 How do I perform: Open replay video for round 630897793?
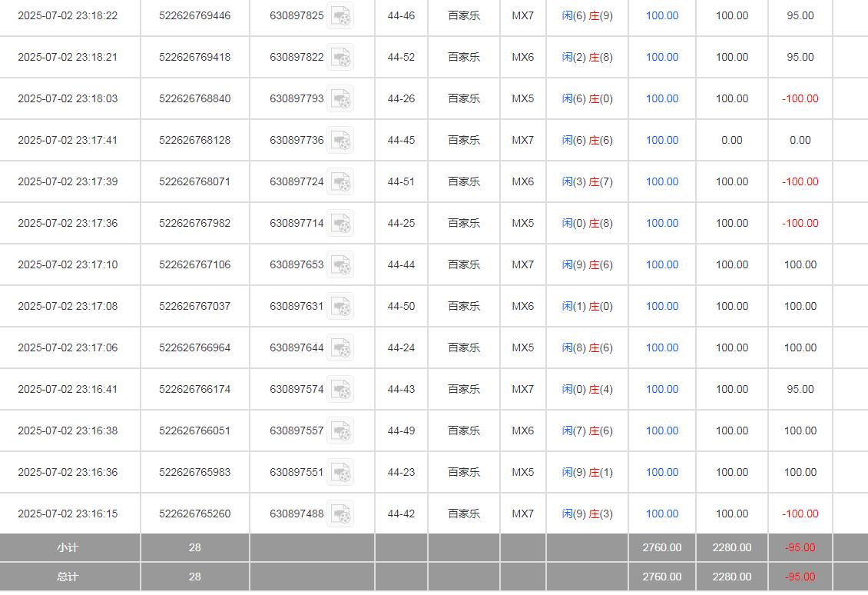pos(340,99)
